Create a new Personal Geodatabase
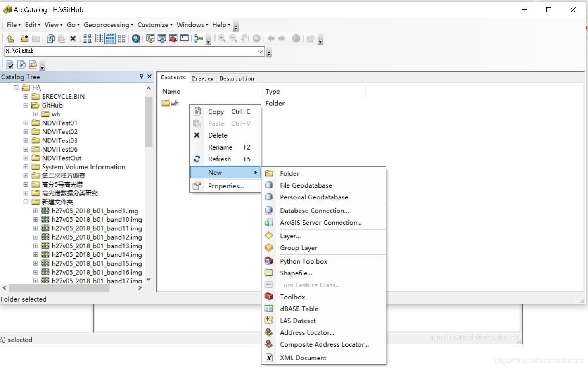Image resolution: width=588 pixels, height=368 pixels. click(x=324, y=197)
